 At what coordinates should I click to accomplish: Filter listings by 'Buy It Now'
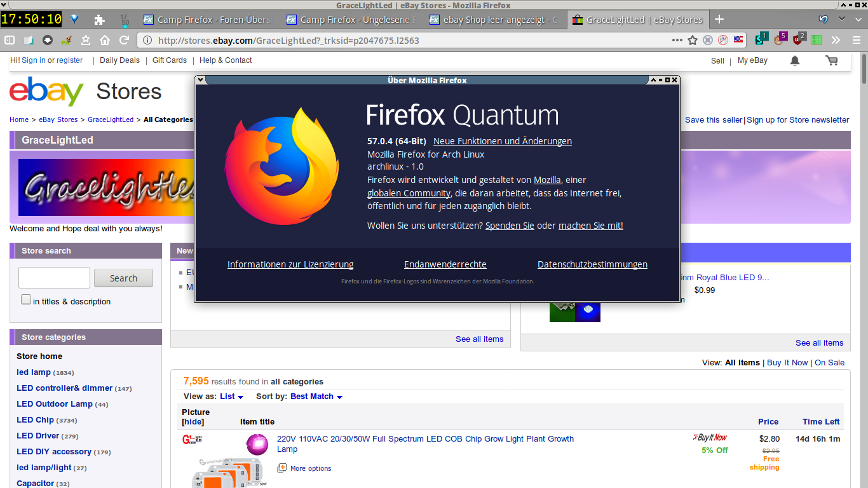point(787,362)
